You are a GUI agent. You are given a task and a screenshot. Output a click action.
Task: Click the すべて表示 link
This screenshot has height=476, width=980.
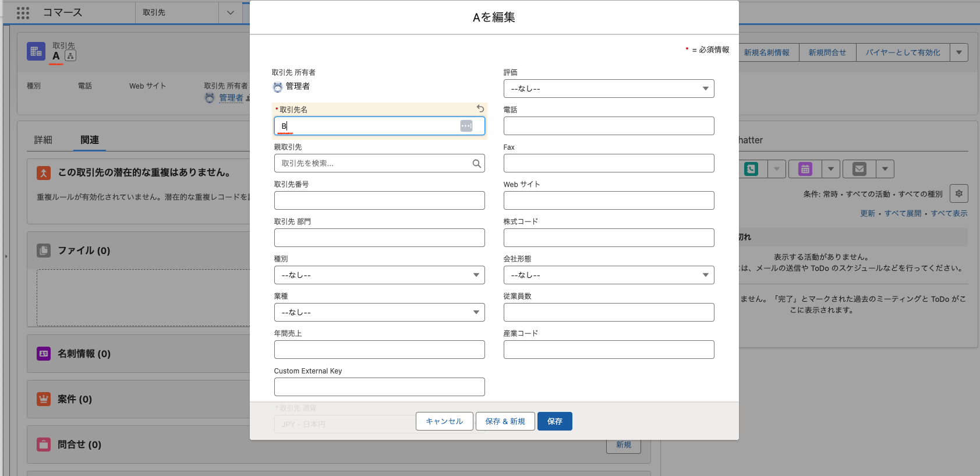tap(949, 213)
